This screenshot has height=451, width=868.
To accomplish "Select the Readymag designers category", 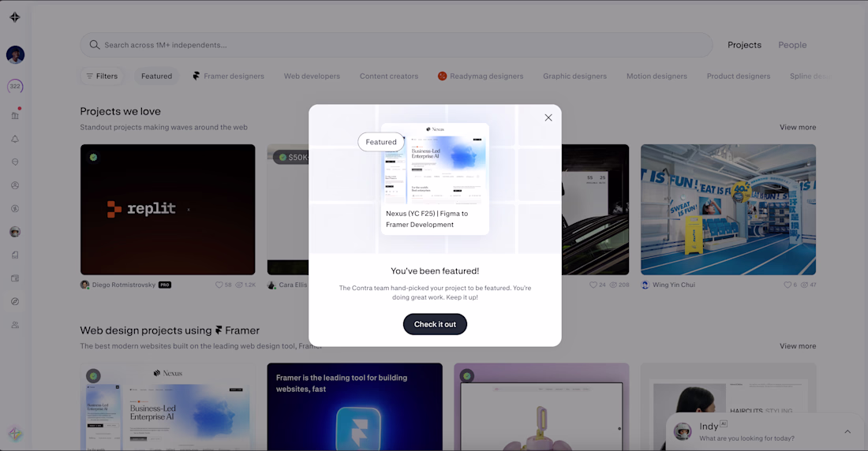I will click(x=481, y=76).
